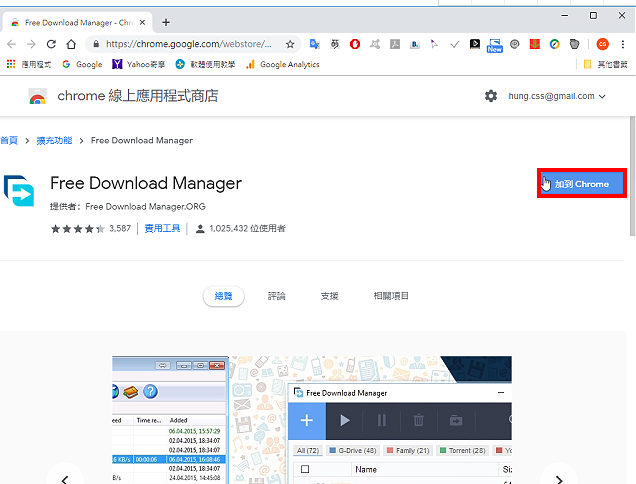Click the Chrome Web Store logo
The height and width of the screenshot is (484, 636).
tap(37, 97)
